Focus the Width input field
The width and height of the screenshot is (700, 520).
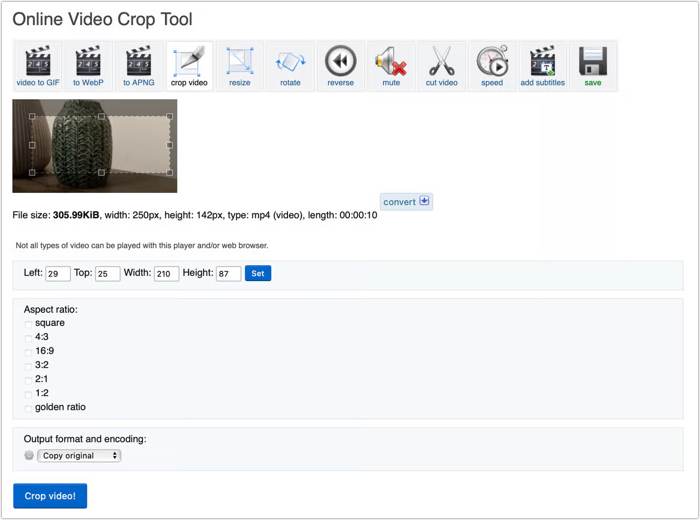point(167,274)
